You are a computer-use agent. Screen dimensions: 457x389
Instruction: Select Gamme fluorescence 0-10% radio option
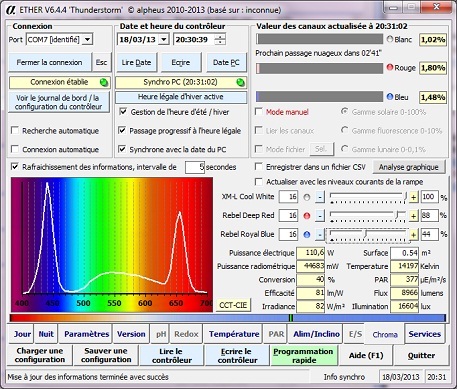(x=345, y=130)
